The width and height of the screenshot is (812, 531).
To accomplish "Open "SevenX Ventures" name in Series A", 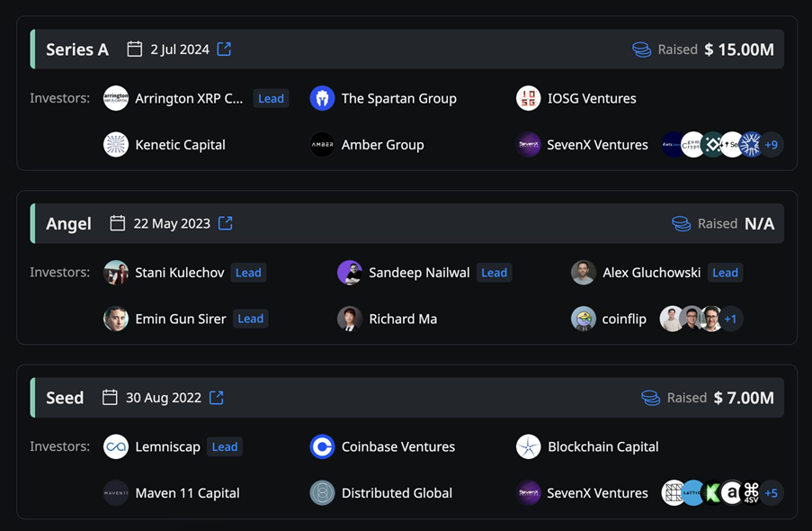I will tap(598, 145).
